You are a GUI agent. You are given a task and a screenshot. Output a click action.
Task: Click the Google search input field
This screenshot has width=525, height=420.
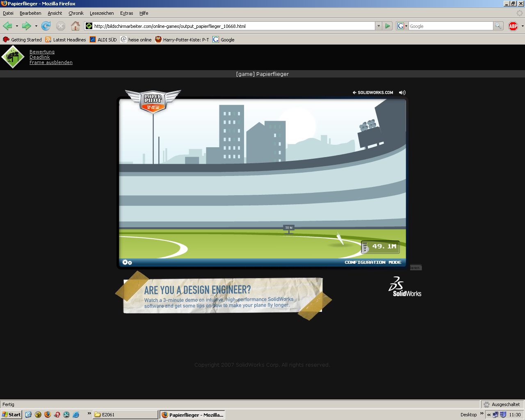click(450, 26)
